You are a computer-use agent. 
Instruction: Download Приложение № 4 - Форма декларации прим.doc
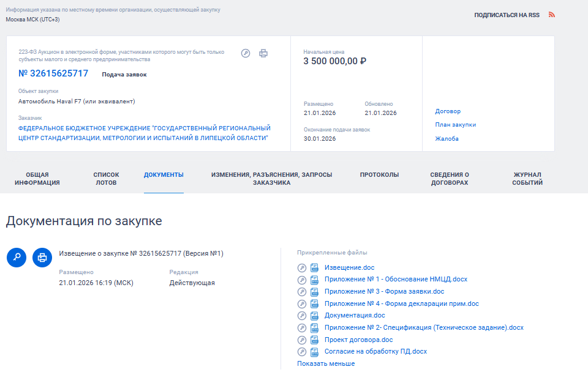tap(401, 303)
